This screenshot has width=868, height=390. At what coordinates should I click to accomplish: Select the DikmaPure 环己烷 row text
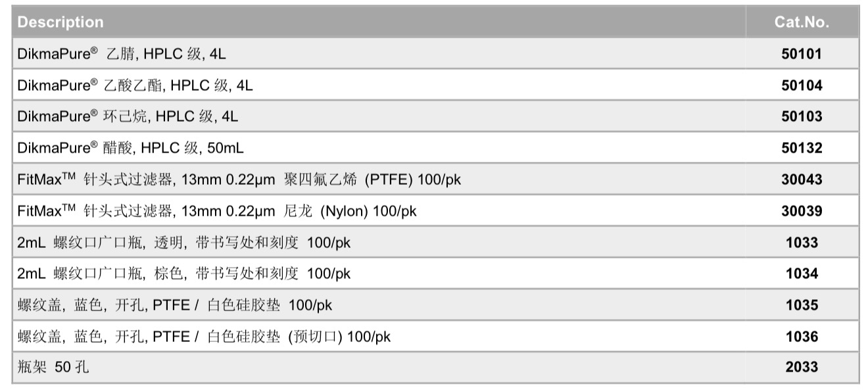[x=128, y=117]
